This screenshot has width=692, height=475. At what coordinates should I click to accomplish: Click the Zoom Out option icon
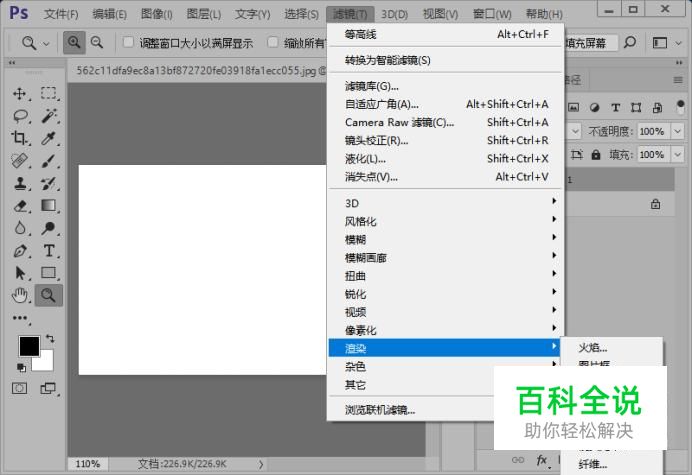[x=97, y=42]
